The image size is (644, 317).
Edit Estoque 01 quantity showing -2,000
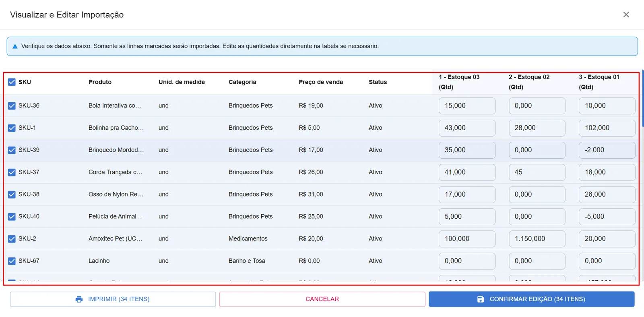(607, 150)
